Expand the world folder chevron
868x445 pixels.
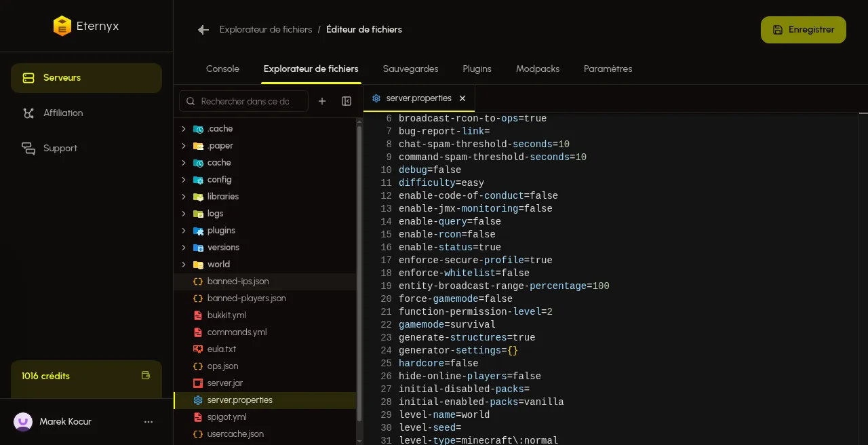tap(184, 265)
